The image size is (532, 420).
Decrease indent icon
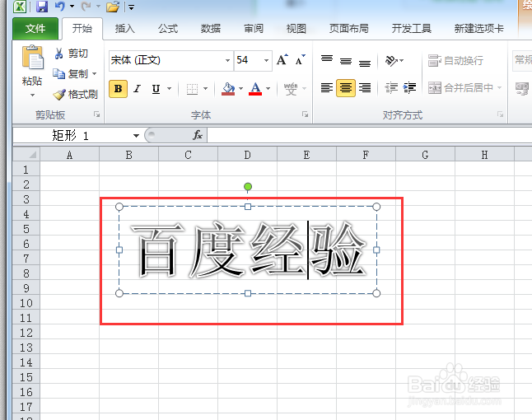391,88
